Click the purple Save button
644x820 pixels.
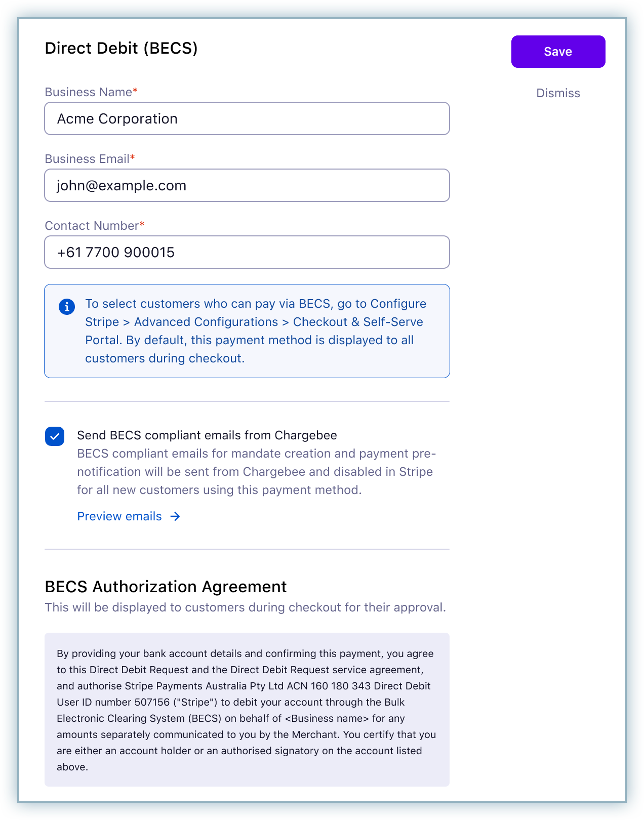click(x=558, y=52)
